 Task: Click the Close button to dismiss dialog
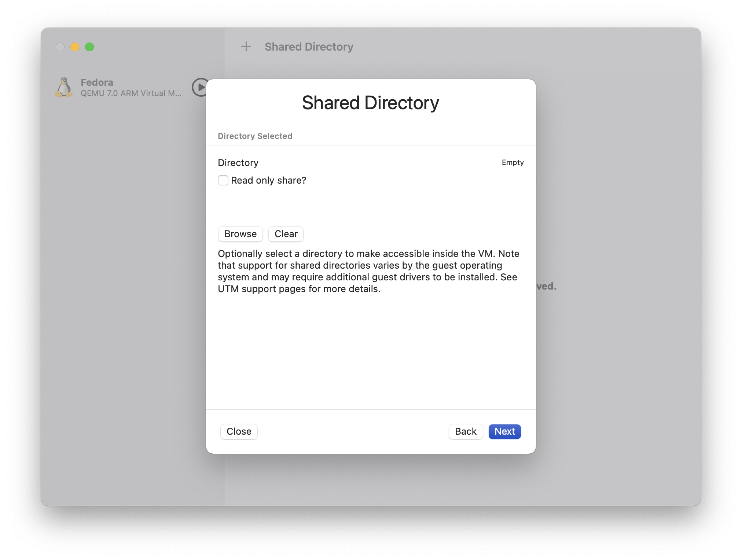pos(239,431)
